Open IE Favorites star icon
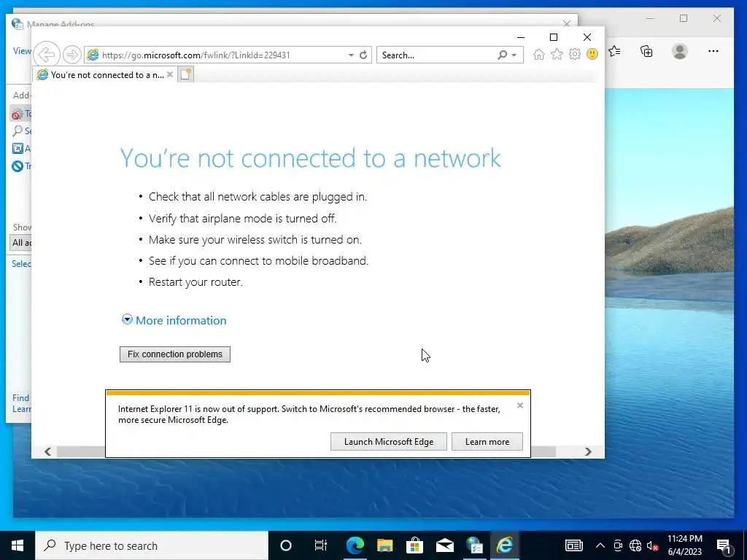The height and width of the screenshot is (560, 747). (x=557, y=54)
